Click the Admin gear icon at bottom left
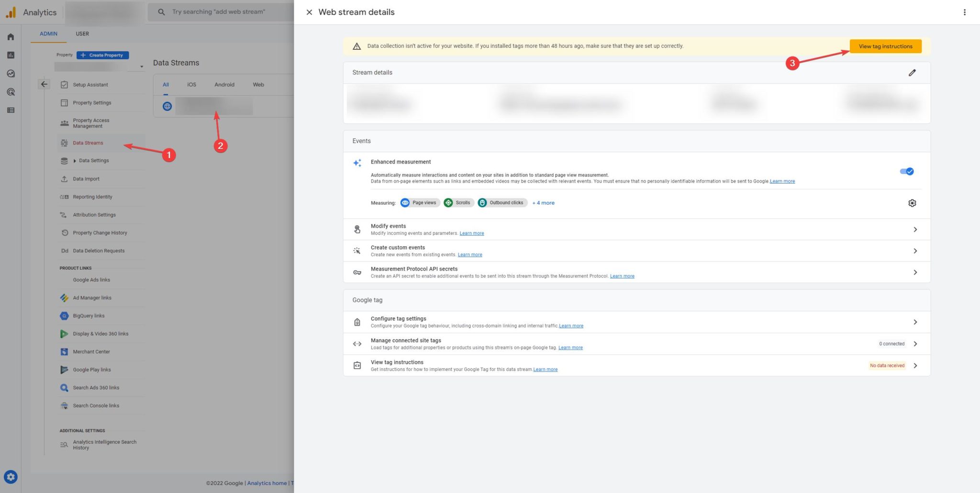Screen dimensions: 980x493 11,476
